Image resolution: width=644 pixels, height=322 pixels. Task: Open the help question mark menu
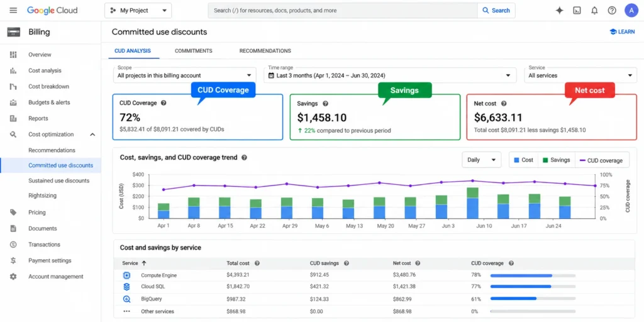tap(612, 11)
